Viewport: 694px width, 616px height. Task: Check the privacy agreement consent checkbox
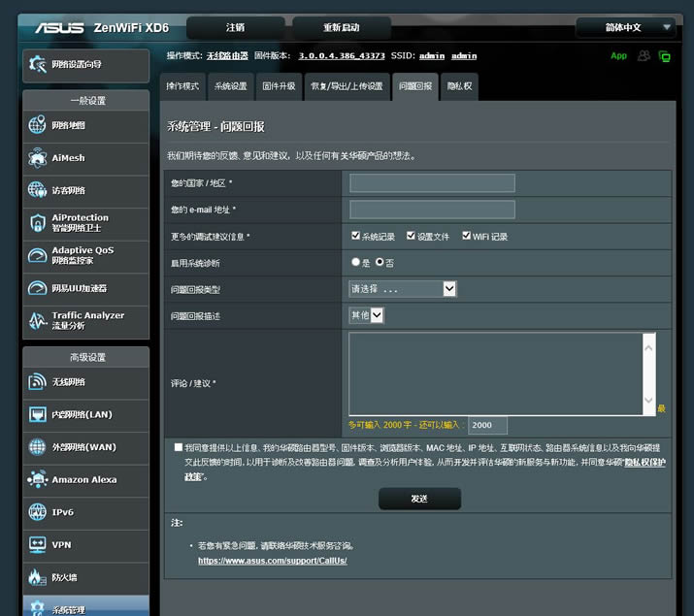tap(179, 447)
